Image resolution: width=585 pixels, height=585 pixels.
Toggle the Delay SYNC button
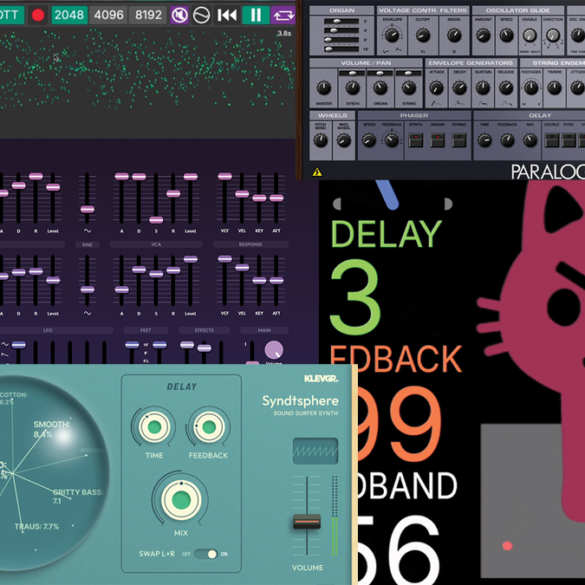[x=569, y=141]
